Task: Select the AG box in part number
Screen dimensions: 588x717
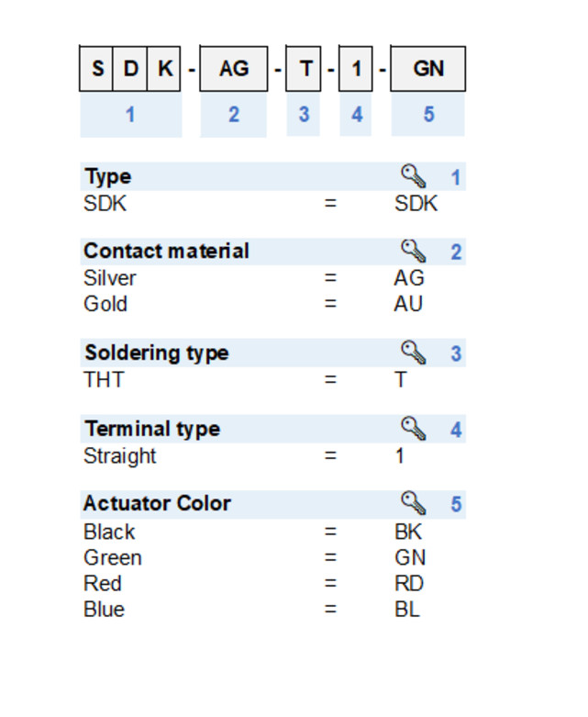Action: pyautogui.click(x=233, y=69)
